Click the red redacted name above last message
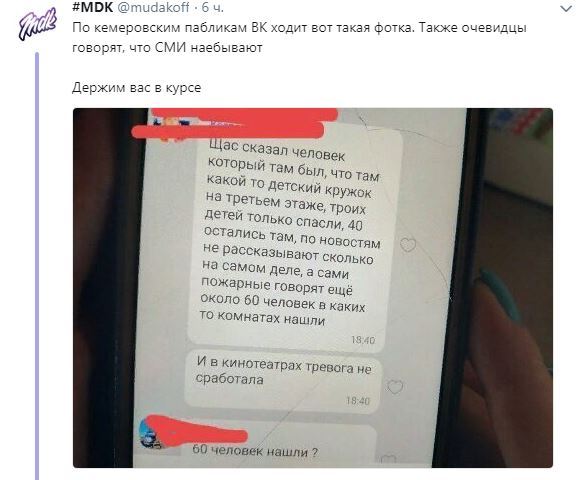Viewport: 583px width, 480px height. point(196,429)
